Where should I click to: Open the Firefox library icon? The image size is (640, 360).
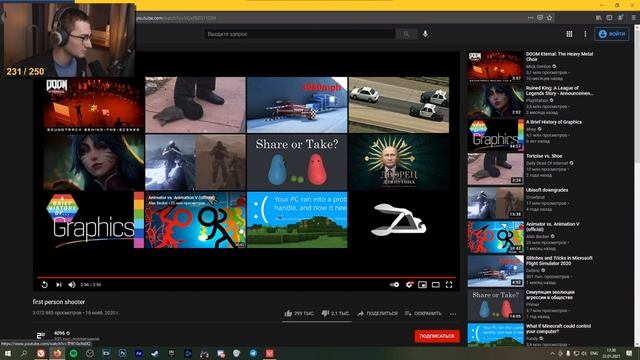pyautogui.click(x=599, y=18)
